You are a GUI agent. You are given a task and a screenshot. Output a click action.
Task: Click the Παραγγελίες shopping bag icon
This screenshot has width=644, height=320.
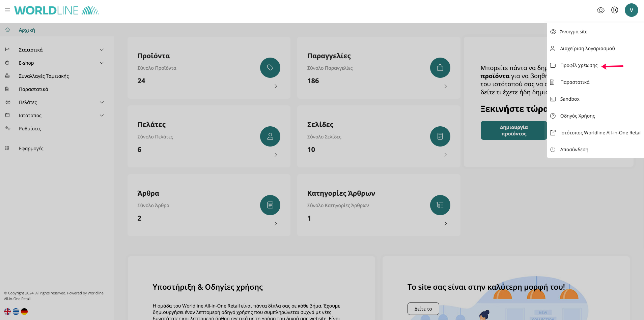(440, 68)
